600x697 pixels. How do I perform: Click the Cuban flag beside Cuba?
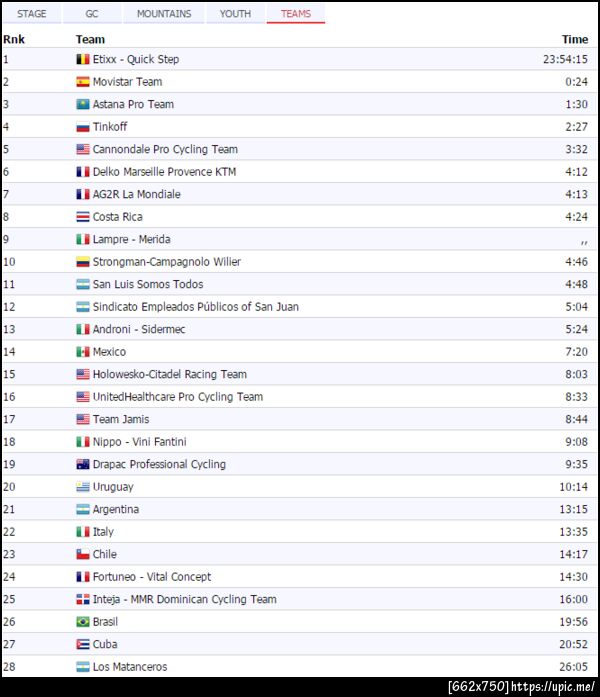tap(83, 644)
